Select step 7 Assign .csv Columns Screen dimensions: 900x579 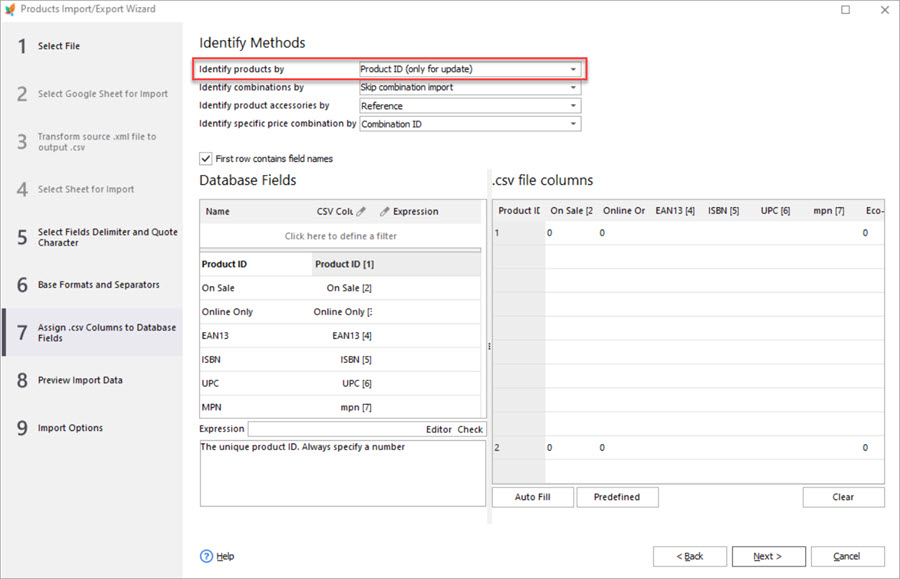click(92, 332)
